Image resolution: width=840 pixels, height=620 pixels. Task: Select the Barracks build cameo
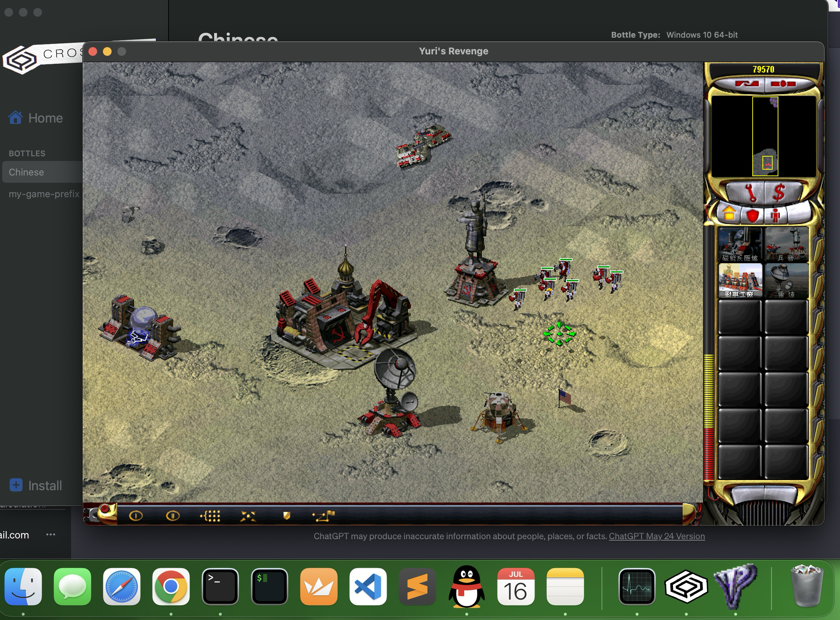coord(786,244)
